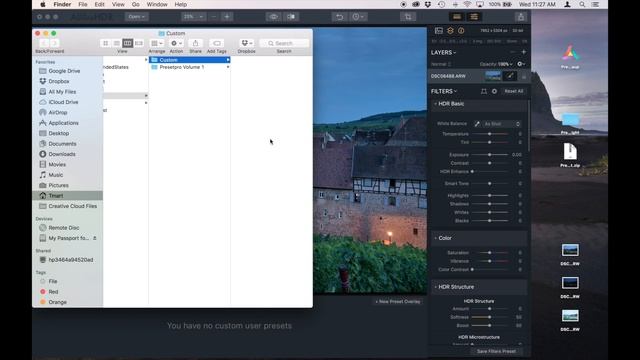Click Finder Share toolbar icon
This screenshot has width=640, height=360.
pyautogui.click(x=196, y=43)
